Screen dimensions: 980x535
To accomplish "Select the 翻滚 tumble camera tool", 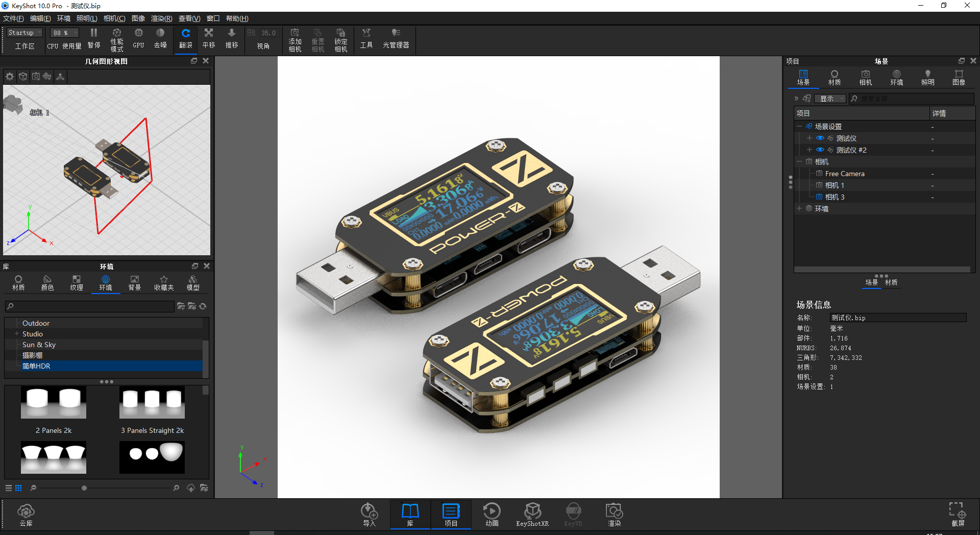I will click(186, 38).
